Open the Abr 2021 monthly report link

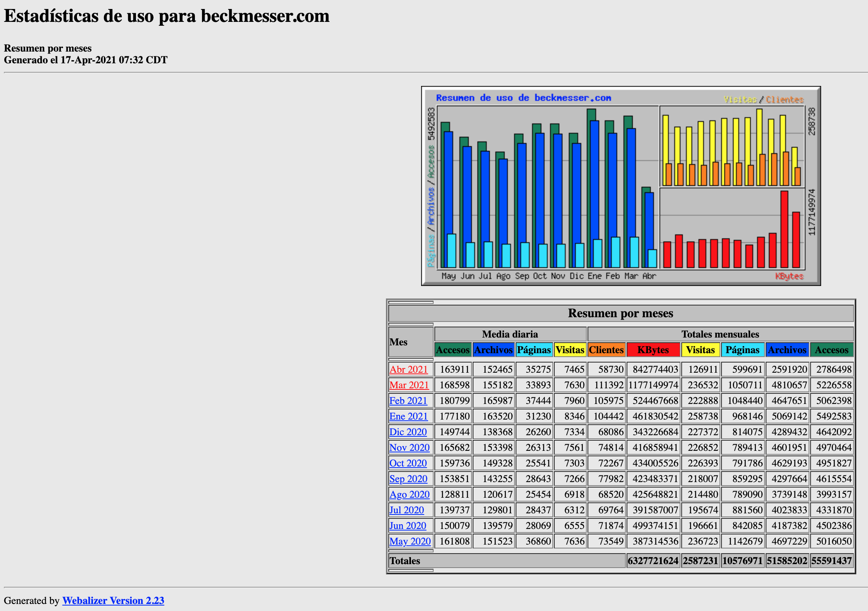tap(409, 369)
